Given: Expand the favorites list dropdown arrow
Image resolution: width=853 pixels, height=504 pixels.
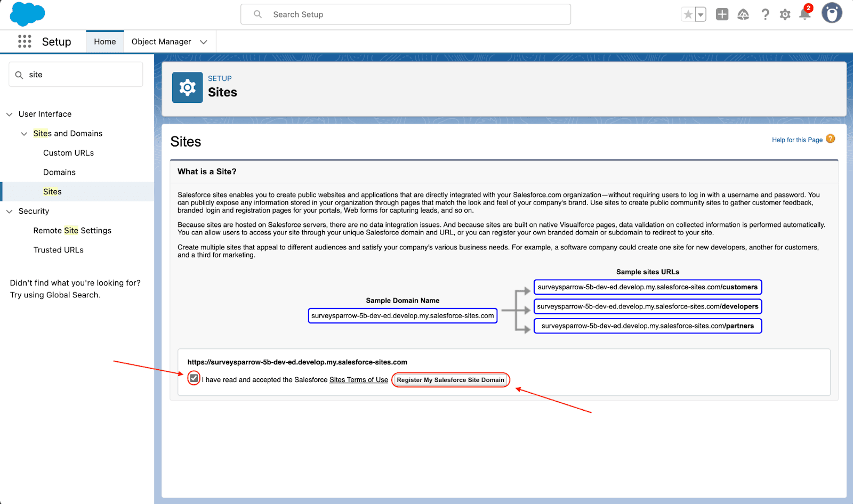Looking at the screenshot, I should tap(701, 14).
